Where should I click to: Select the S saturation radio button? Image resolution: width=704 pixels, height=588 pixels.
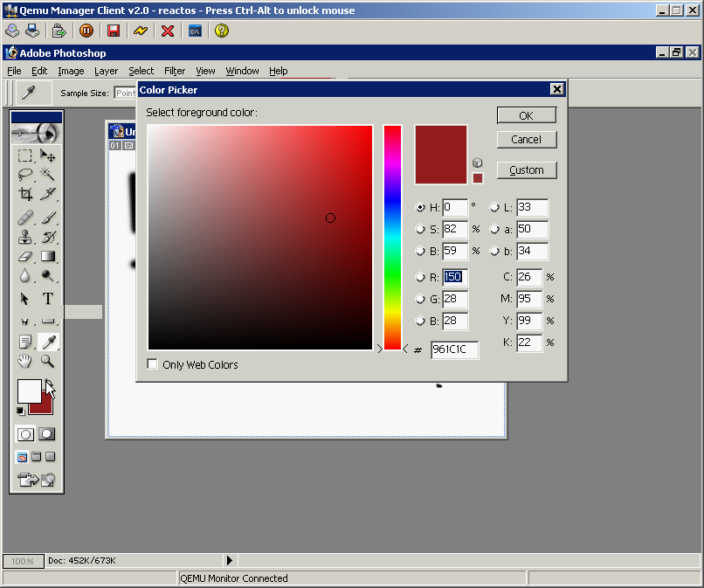click(420, 229)
